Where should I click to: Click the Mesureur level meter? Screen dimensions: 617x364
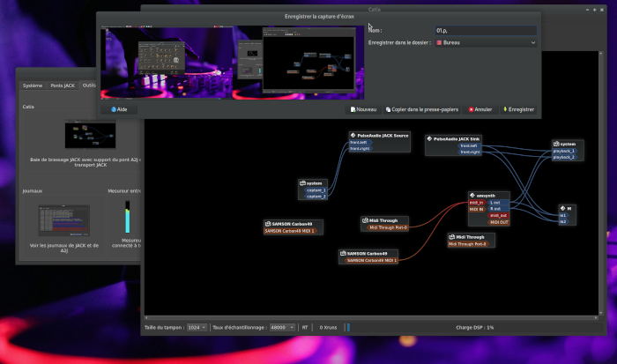128,217
